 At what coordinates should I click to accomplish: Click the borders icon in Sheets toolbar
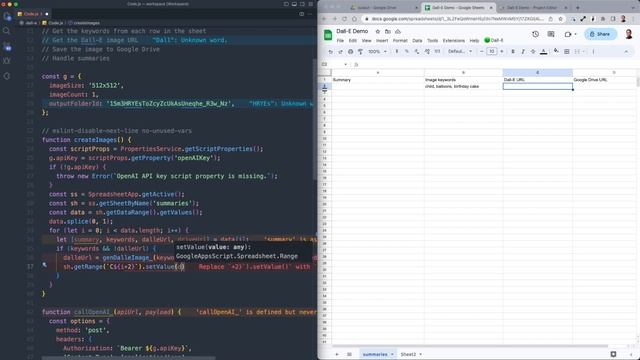point(567,52)
